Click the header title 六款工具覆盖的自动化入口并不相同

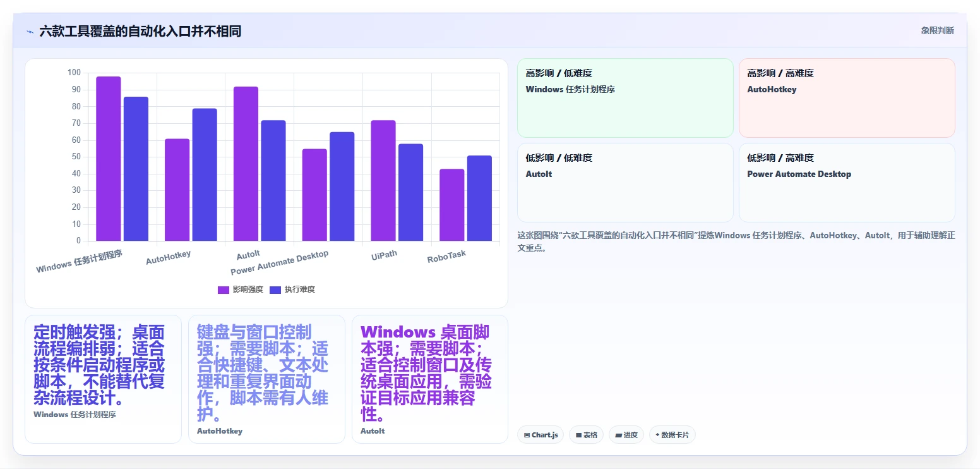(140, 31)
